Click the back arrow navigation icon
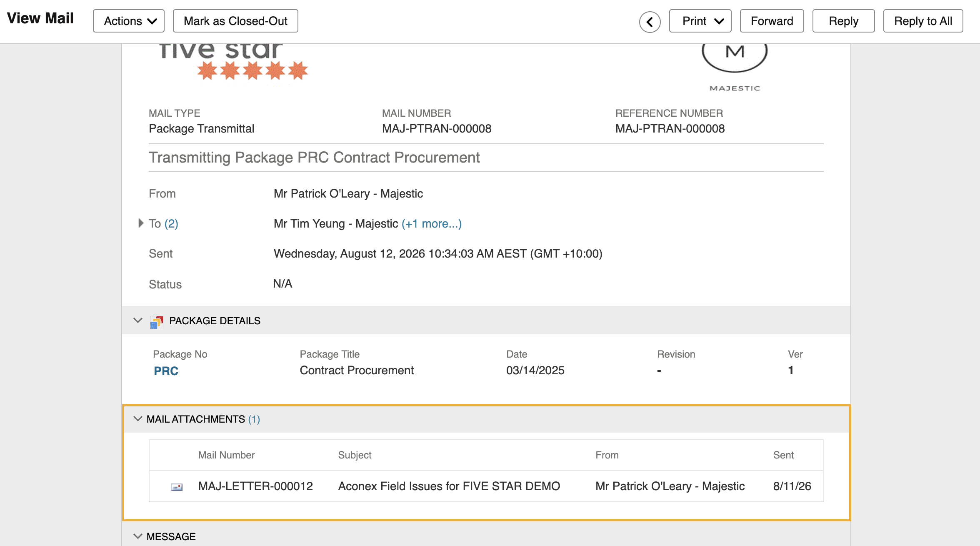980x546 pixels. [650, 22]
